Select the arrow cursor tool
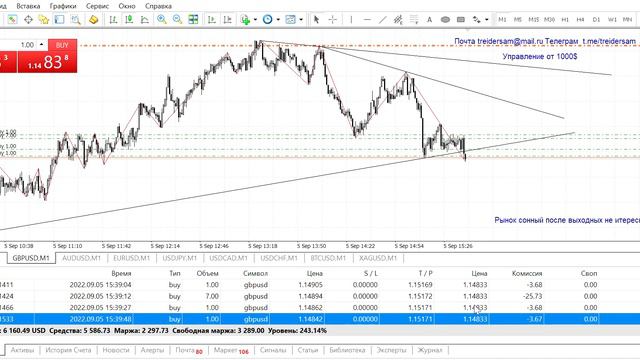The width and height of the screenshot is (640, 360). point(316,19)
